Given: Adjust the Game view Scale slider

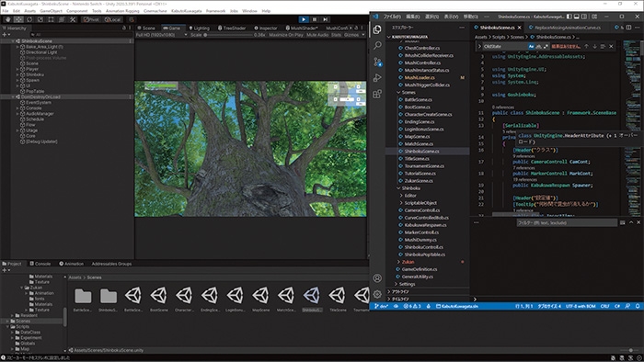Looking at the screenshot, I should (228, 35).
